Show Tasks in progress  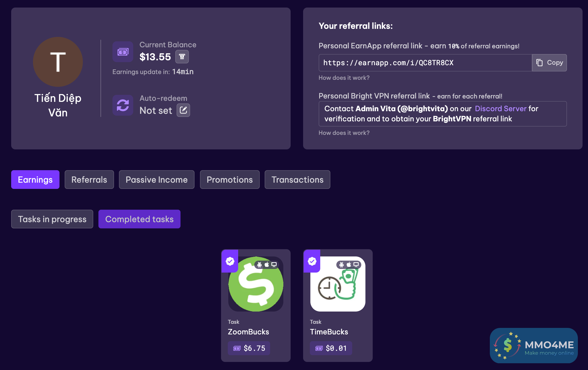tap(52, 219)
